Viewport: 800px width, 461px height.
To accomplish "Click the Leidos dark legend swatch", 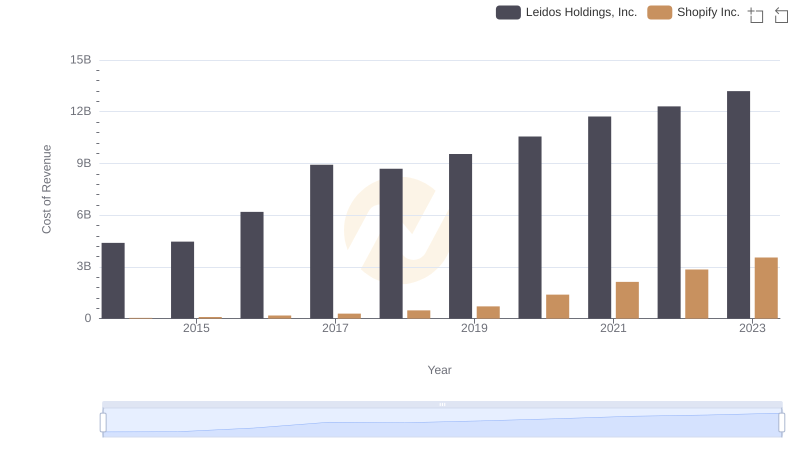I will point(508,12).
